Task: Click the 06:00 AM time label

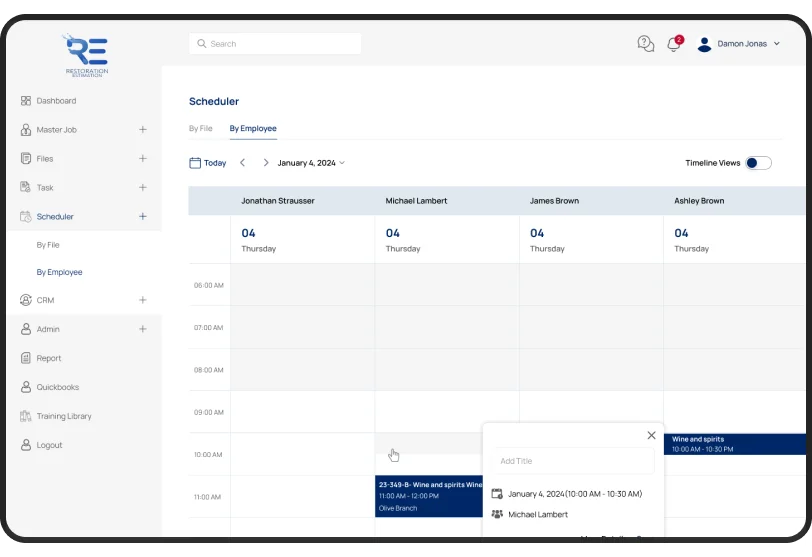Action: 209,285
